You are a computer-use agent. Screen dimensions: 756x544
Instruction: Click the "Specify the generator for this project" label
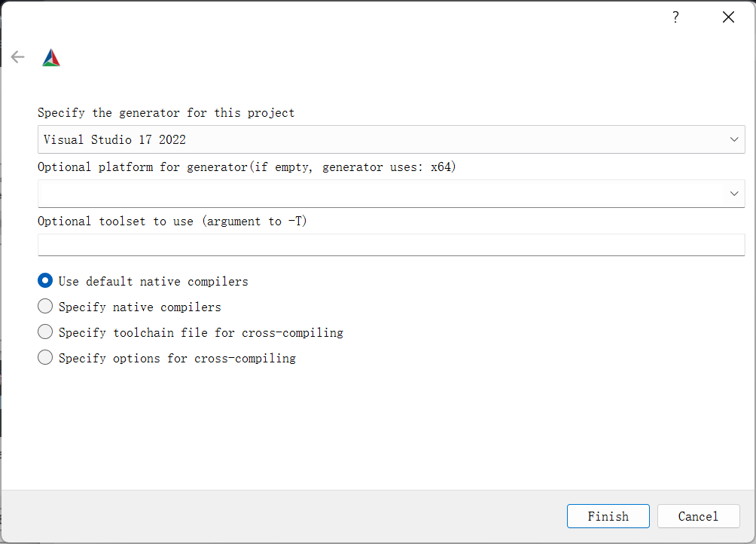[166, 113]
